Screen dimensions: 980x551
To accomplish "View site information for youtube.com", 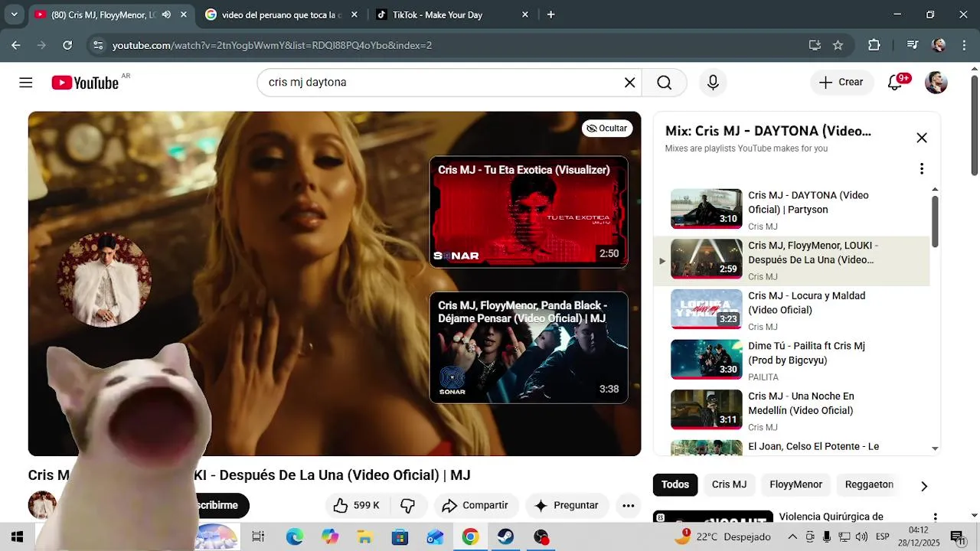I will [x=97, y=45].
